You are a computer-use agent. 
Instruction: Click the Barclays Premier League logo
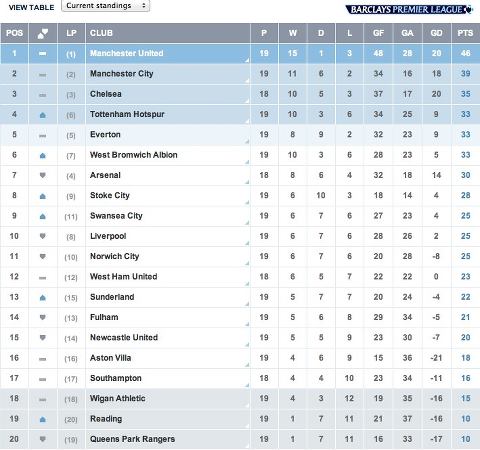click(x=409, y=9)
